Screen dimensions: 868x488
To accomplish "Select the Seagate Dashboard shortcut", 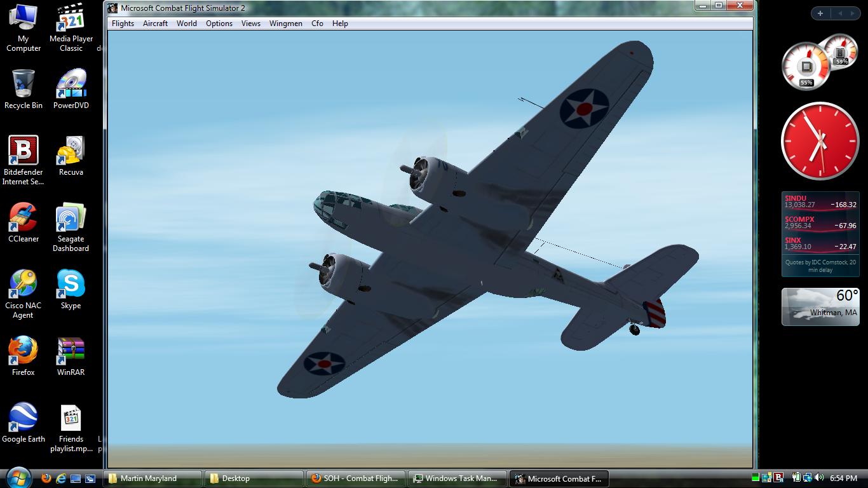I will 71,227.
